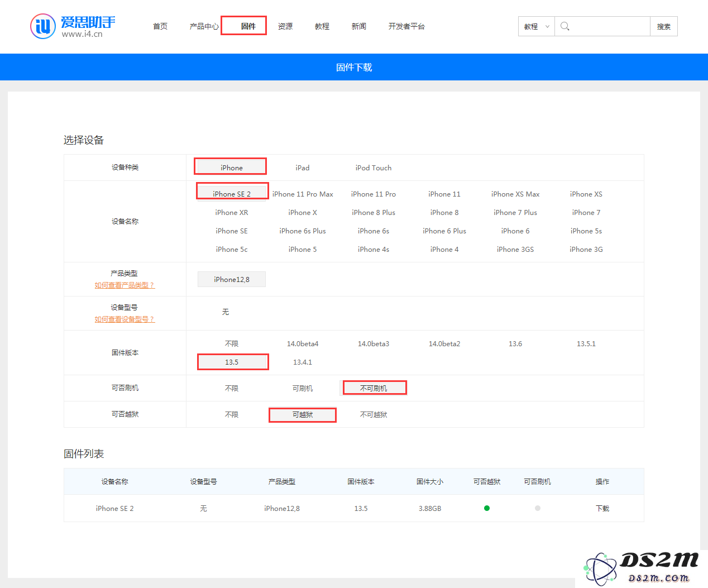Viewport: 708px width, 588px height.
Task: Select firmware version 13.6
Action: point(515,343)
